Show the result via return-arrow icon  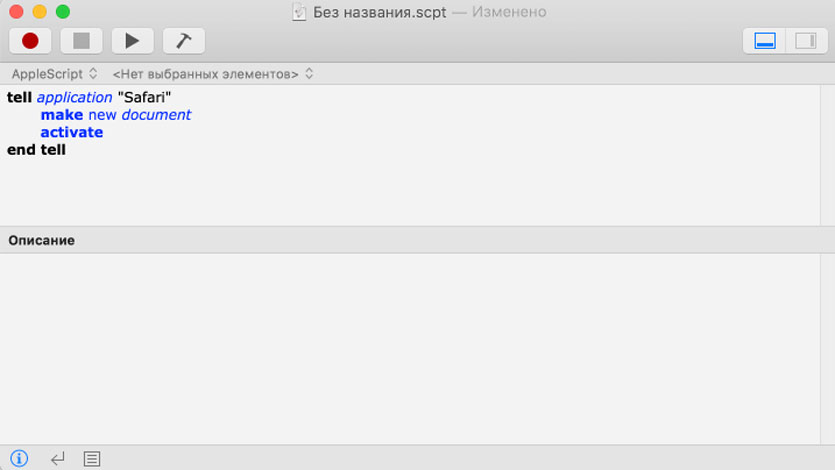click(57, 459)
